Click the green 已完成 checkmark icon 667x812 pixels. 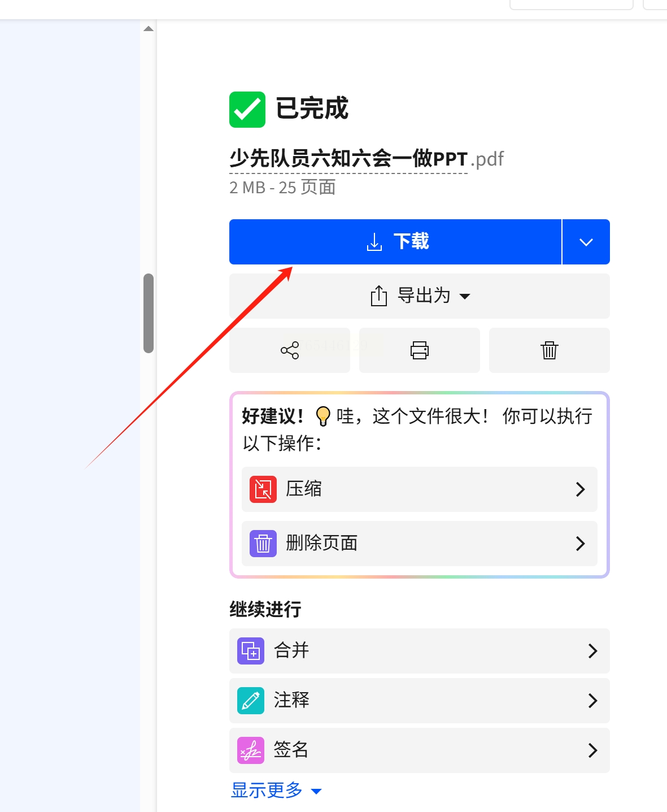[247, 110]
